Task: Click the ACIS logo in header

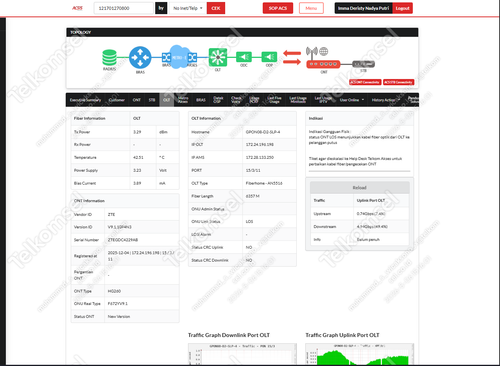Action: pos(77,8)
